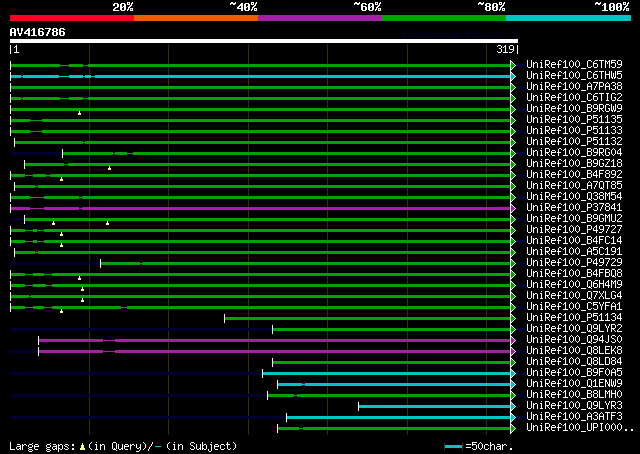This screenshot has height=454, width=640.
Task: Click the yellow gap marker below the UniRef100_B9RGW9 bar
Action: pos(80,113)
